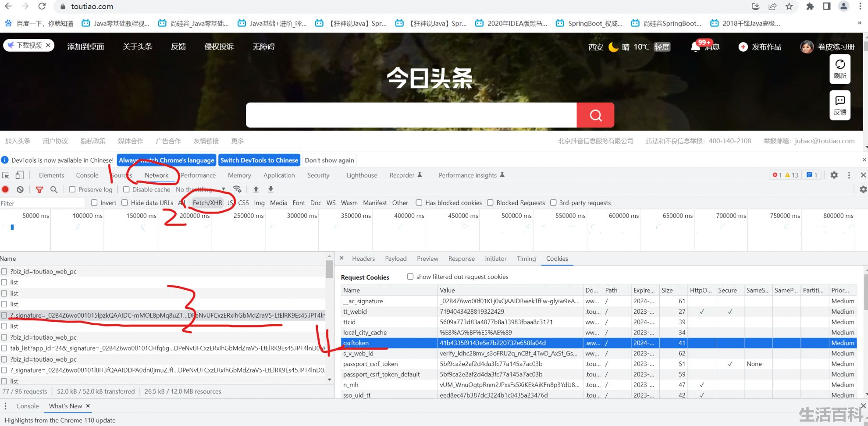Check the Invert filter checkbox
This screenshot has height=426, width=868.
point(94,202)
